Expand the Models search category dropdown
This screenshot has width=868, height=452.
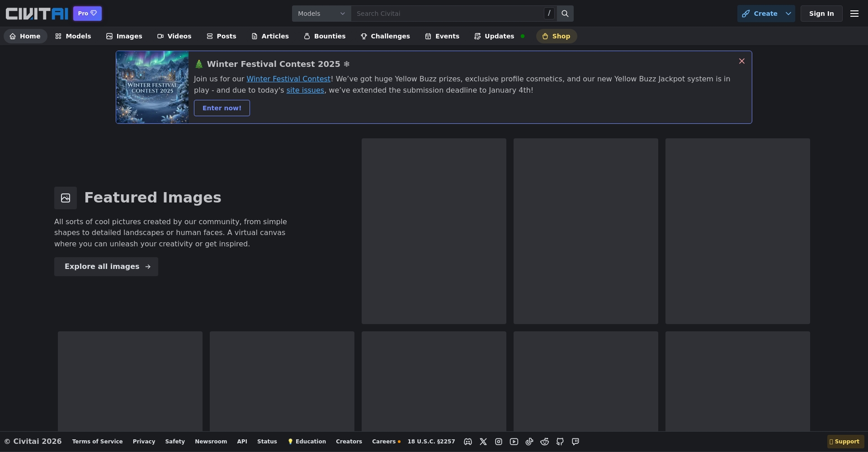[x=321, y=14]
